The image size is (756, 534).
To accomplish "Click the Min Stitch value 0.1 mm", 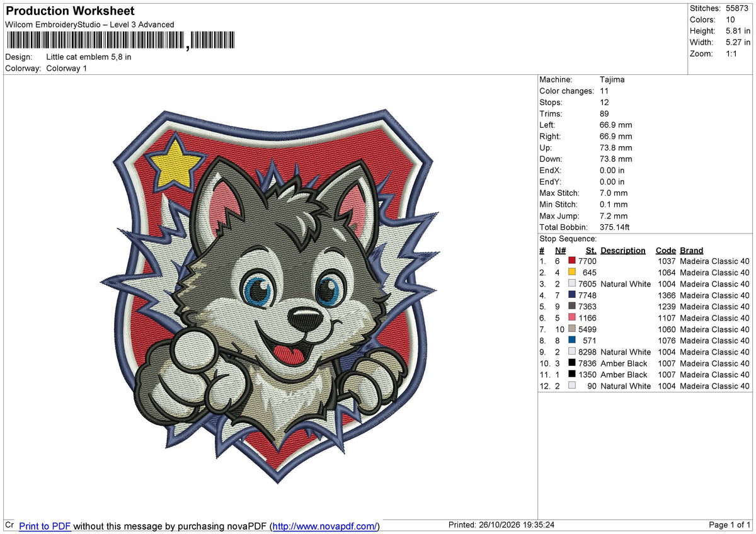I will pos(614,204).
